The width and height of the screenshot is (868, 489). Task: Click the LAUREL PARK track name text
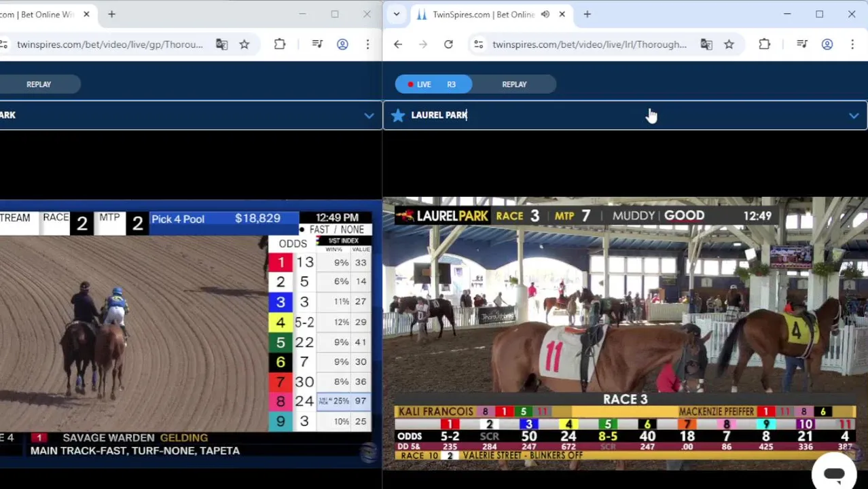pos(439,115)
